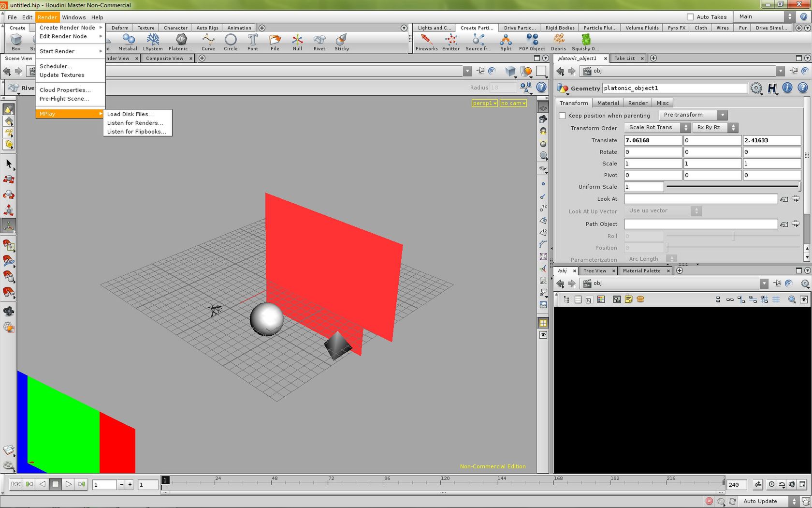The width and height of the screenshot is (812, 508).
Task: Open network editor search magnifier
Action: click(x=792, y=299)
